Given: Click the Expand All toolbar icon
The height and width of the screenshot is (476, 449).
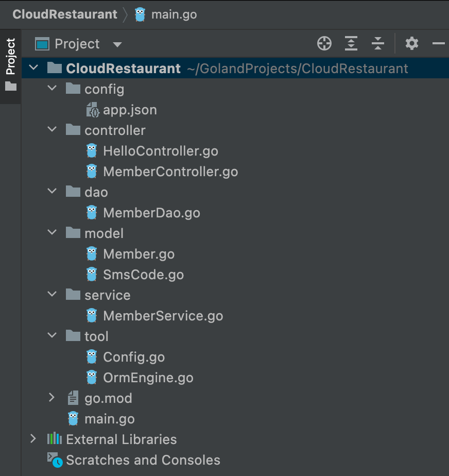Looking at the screenshot, I should pyautogui.click(x=351, y=44).
